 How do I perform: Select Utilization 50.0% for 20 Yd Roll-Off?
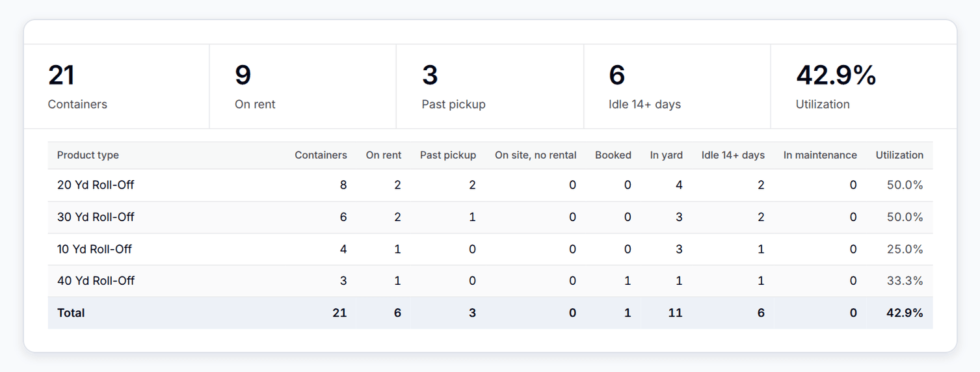[x=905, y=185]
